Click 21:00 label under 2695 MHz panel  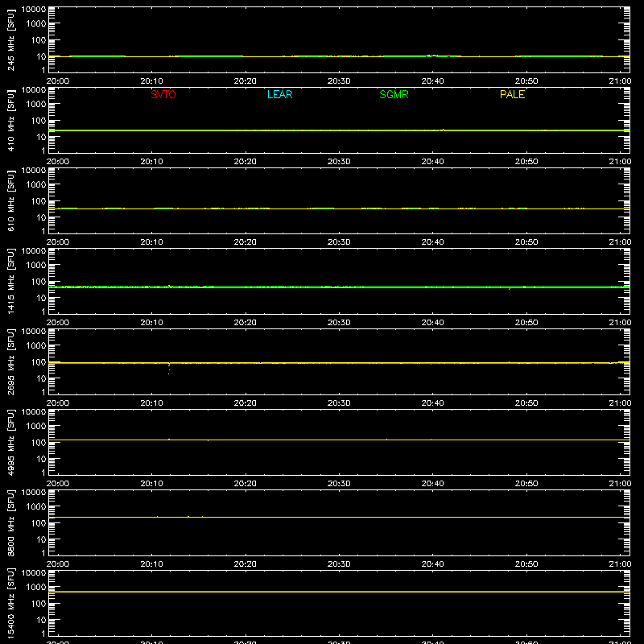(x=620, y=403)
